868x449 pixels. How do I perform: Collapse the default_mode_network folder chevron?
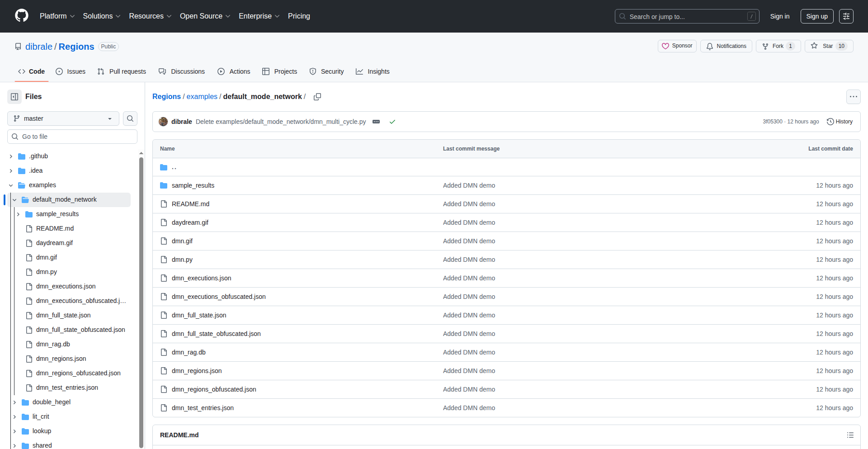[x=14, y=200]
